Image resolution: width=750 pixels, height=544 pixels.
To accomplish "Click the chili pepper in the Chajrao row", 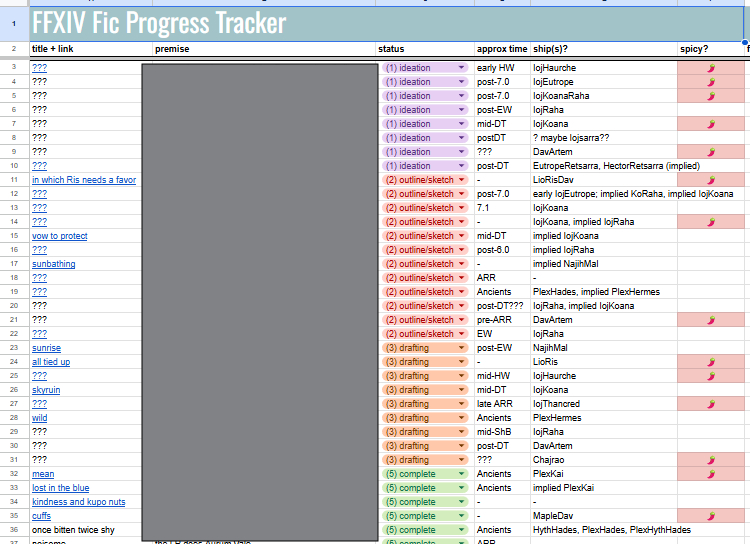I will 711,460.
